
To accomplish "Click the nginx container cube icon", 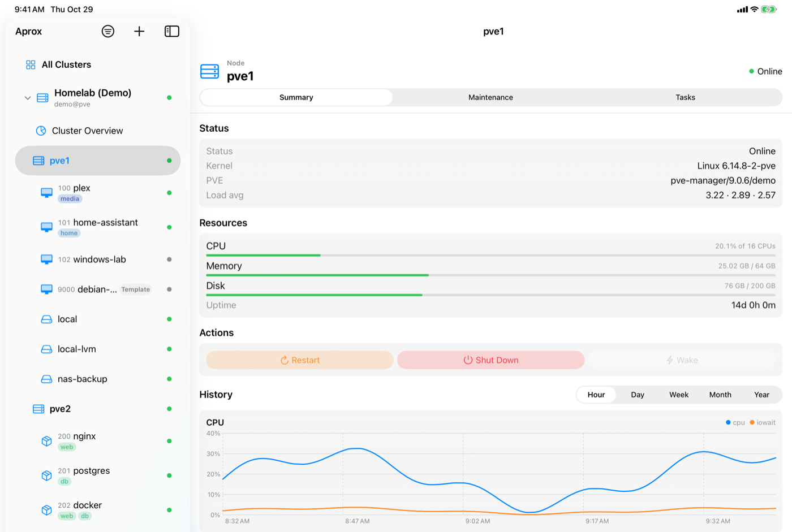I will coord(47,441).
